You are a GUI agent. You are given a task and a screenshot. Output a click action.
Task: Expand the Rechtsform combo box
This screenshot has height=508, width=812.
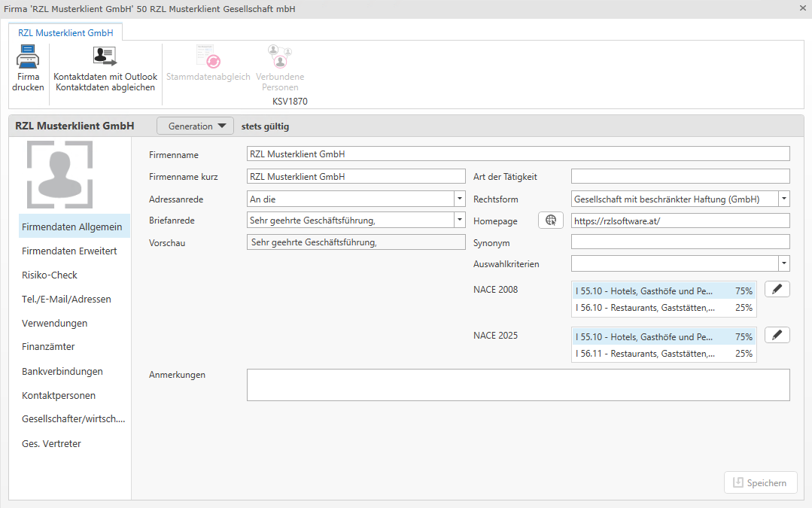tap(783, 199)
